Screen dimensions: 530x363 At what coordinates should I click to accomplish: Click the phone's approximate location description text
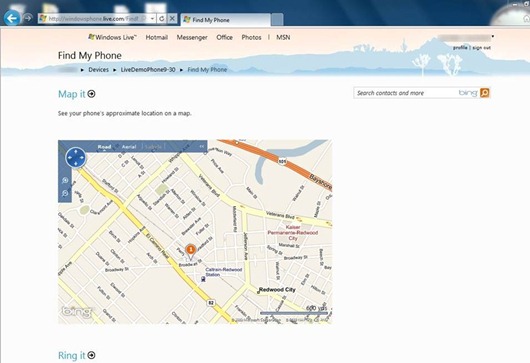125,114
